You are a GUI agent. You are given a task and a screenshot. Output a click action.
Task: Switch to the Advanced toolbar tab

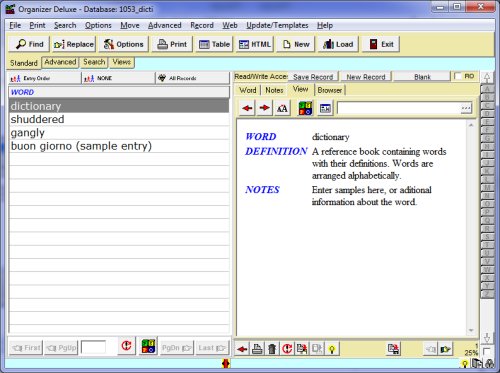point(60,62)
